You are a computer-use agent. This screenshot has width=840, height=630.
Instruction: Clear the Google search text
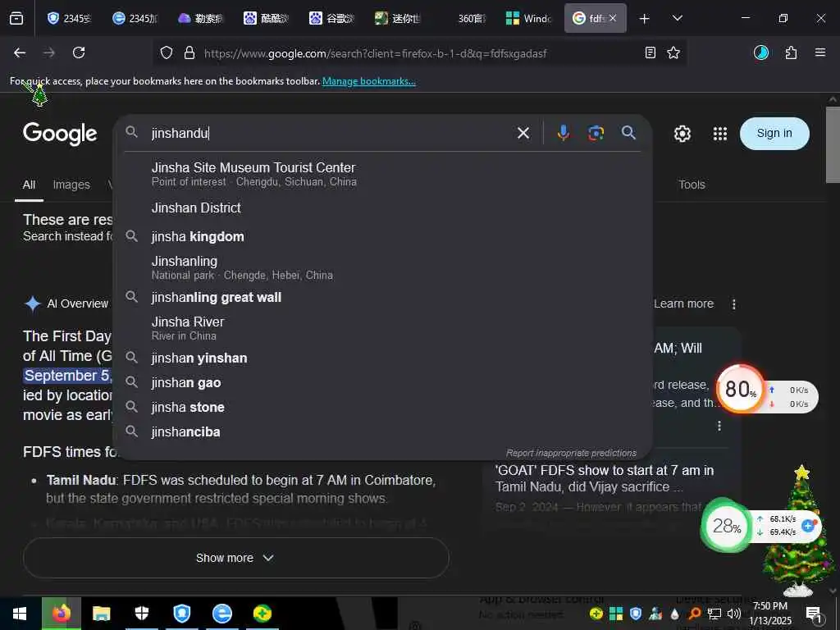coord(523,133)
